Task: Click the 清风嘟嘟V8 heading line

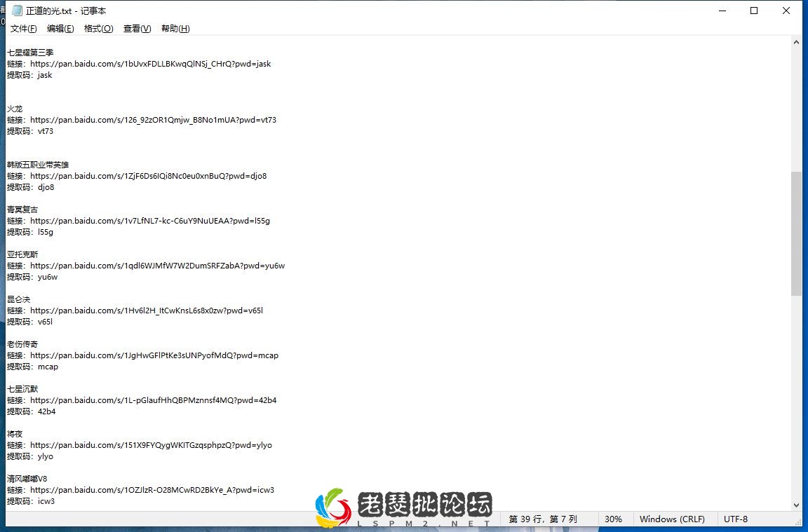Action: point(27,479)
